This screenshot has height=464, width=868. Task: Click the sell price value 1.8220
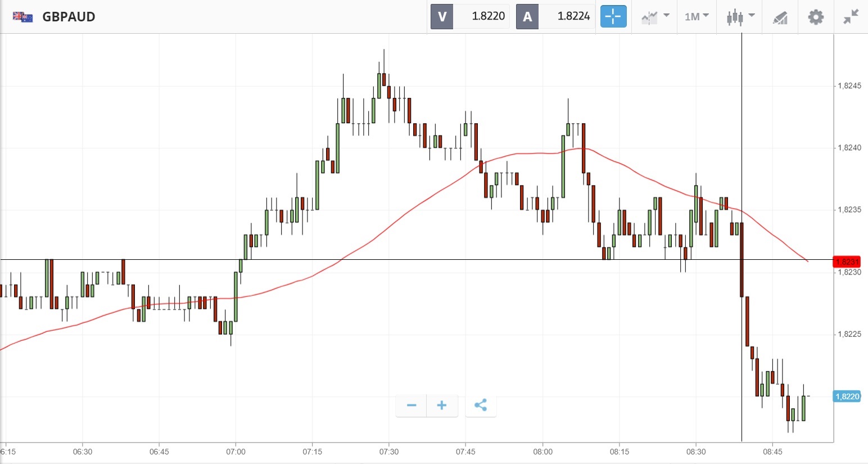click(x=488, y=16)
